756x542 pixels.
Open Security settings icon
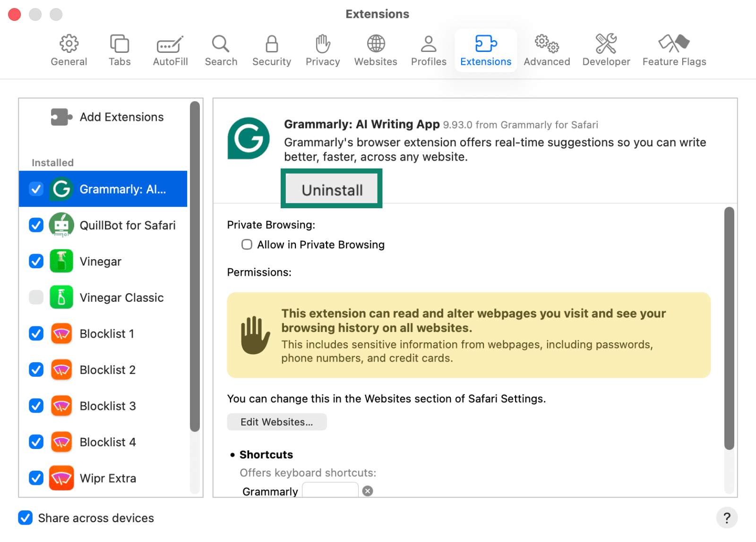[271, 45]
